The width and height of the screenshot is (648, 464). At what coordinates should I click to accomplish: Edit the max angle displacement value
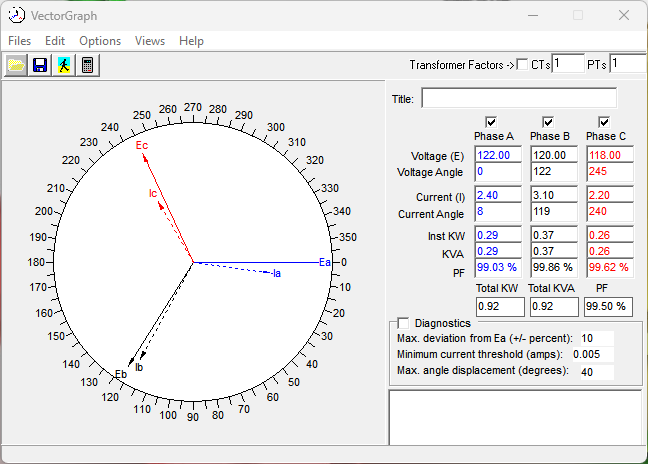[595, 371]
